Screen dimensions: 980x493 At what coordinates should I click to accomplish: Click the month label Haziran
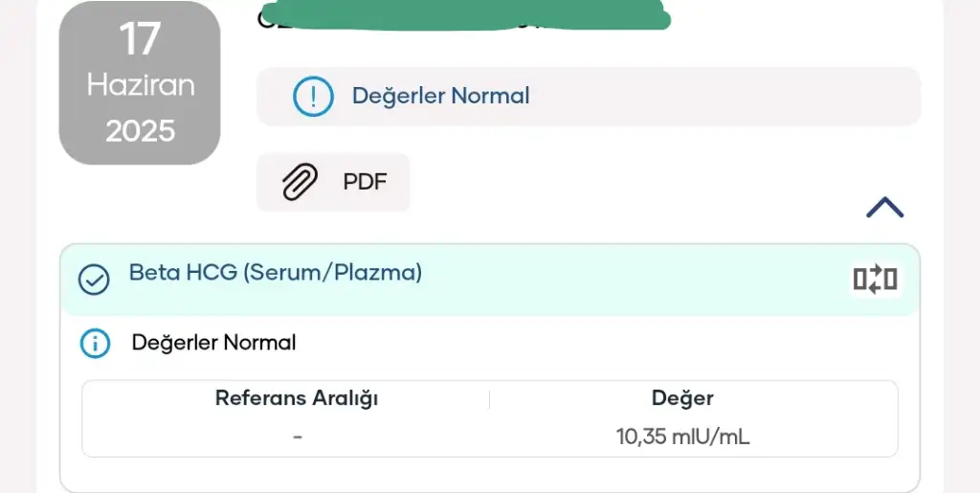(x=141, y=84)
